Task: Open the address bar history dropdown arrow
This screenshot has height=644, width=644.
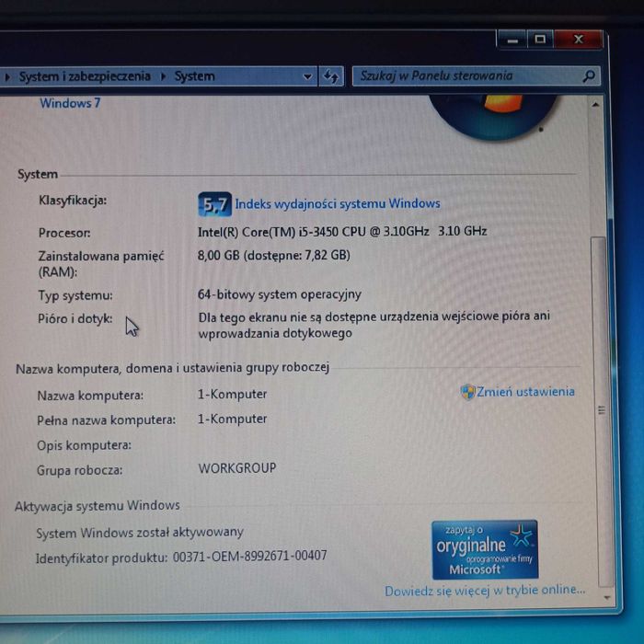Action: pos(307,76)
